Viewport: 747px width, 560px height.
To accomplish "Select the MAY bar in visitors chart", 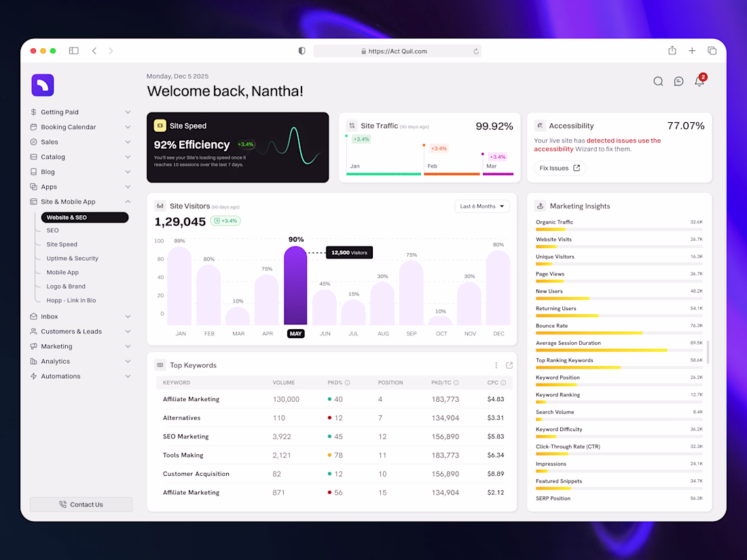I will (x=295, y=285).
